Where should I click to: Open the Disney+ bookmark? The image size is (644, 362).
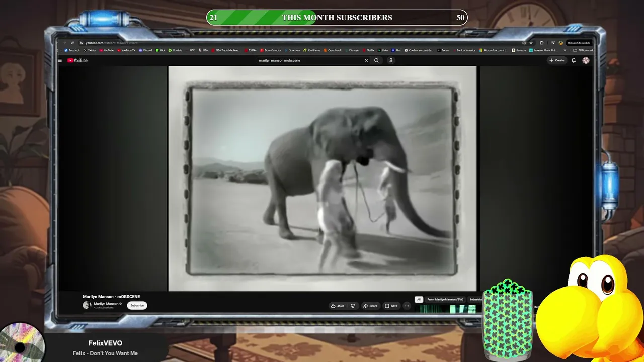tap(352, 50)
